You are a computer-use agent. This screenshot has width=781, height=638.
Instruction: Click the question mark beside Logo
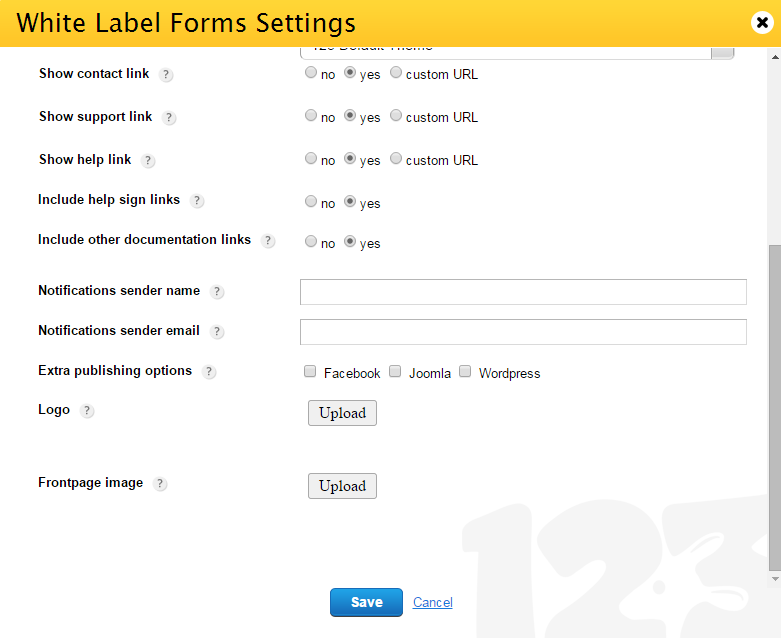[87, 411]
